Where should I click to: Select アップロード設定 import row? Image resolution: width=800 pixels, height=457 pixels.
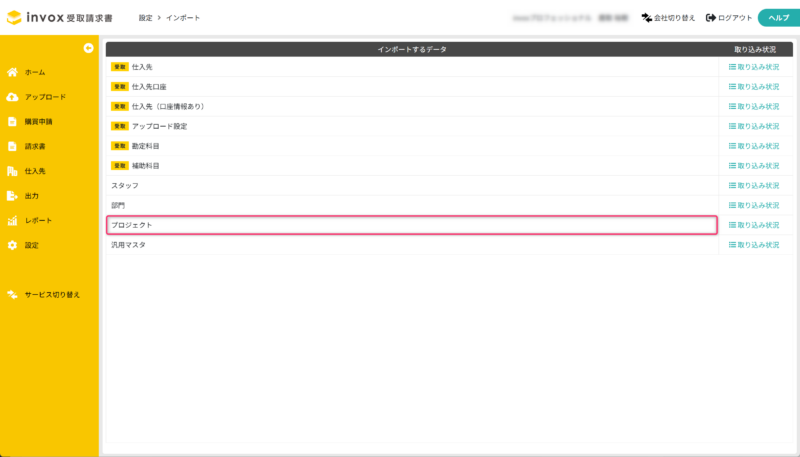pyautogui.click(x=412, y=126)
